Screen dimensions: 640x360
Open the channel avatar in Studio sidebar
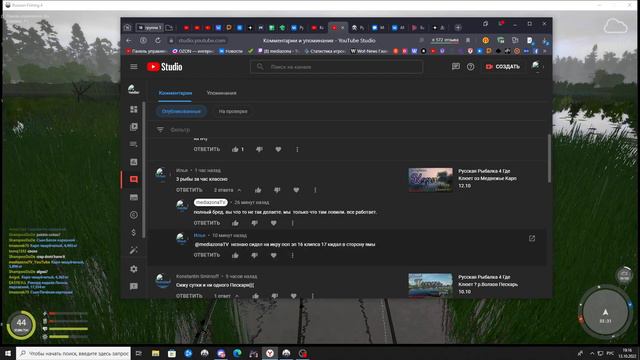[x=133, y=89]
